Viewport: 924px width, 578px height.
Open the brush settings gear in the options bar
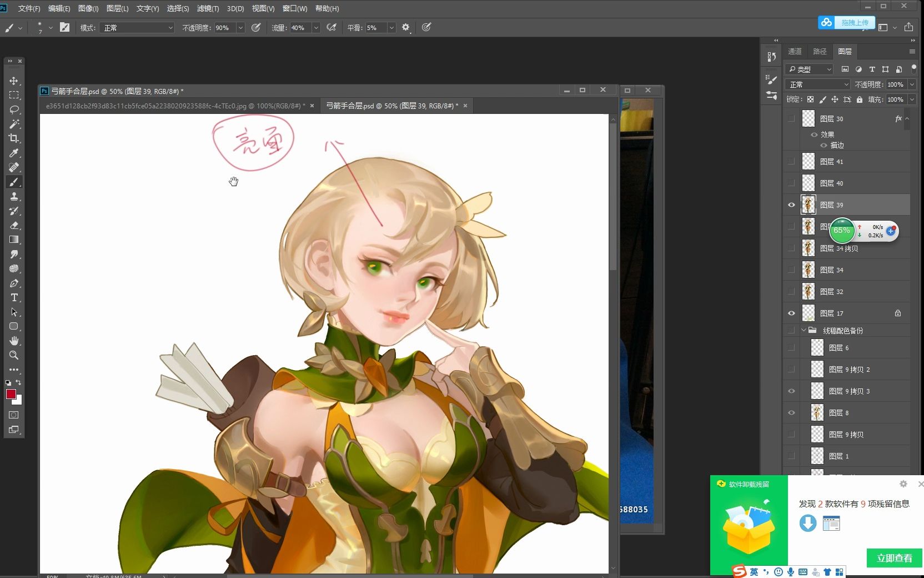click(406, 27)
